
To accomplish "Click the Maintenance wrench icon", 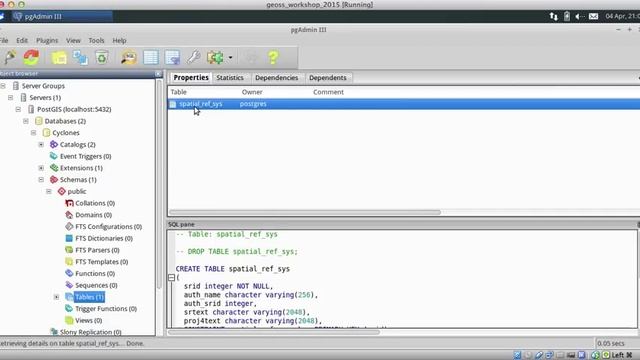I will (193, 58).
